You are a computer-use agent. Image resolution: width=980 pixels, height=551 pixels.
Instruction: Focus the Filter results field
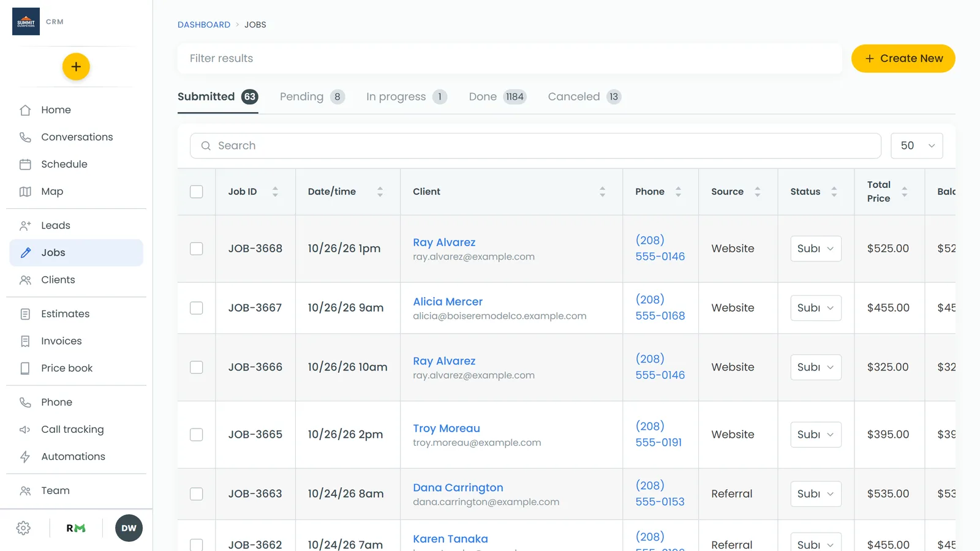point(510,59)
